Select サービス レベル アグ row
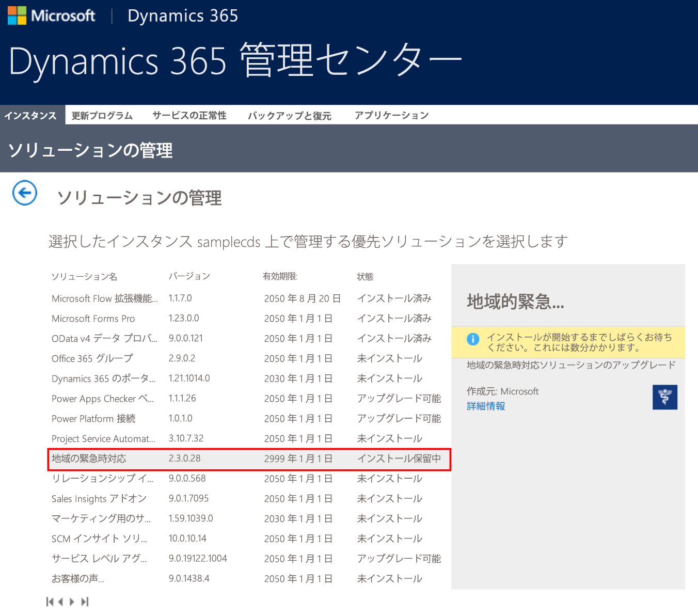The image size is (698, 616). [x=249, y=559]
